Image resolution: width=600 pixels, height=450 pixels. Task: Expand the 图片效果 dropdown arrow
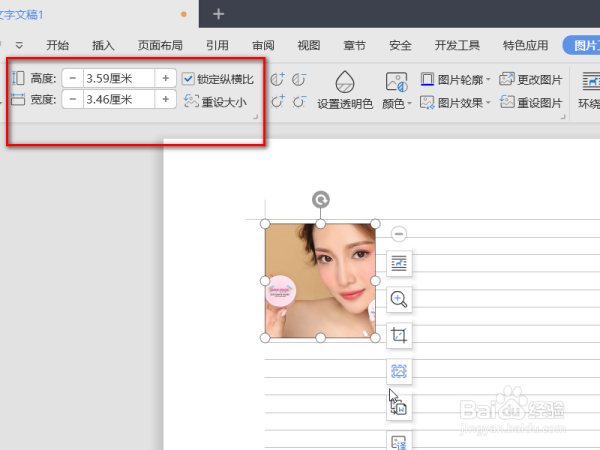click(488, 103)
